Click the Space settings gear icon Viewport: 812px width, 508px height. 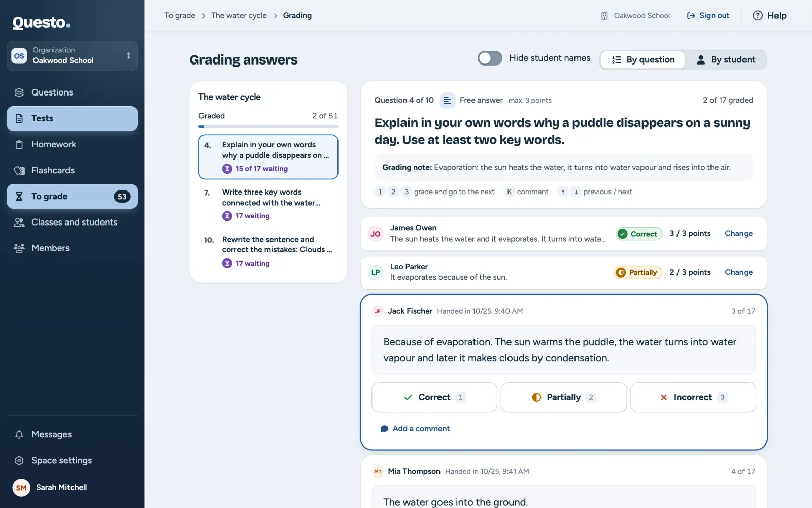point(19,460)
